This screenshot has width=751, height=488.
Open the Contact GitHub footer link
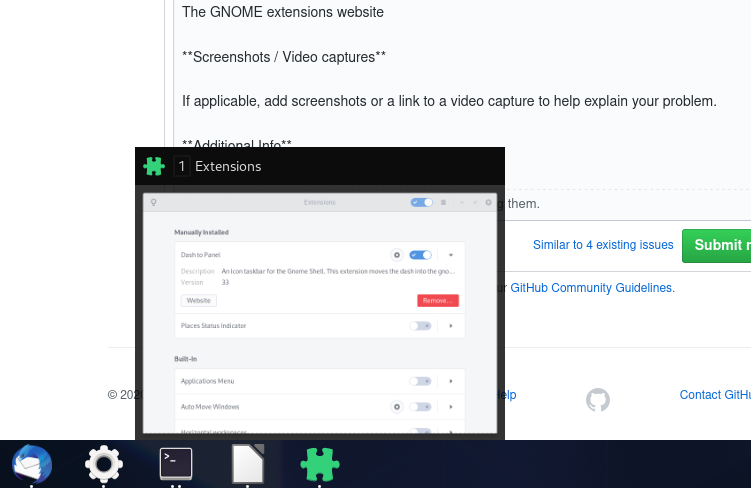715,395
